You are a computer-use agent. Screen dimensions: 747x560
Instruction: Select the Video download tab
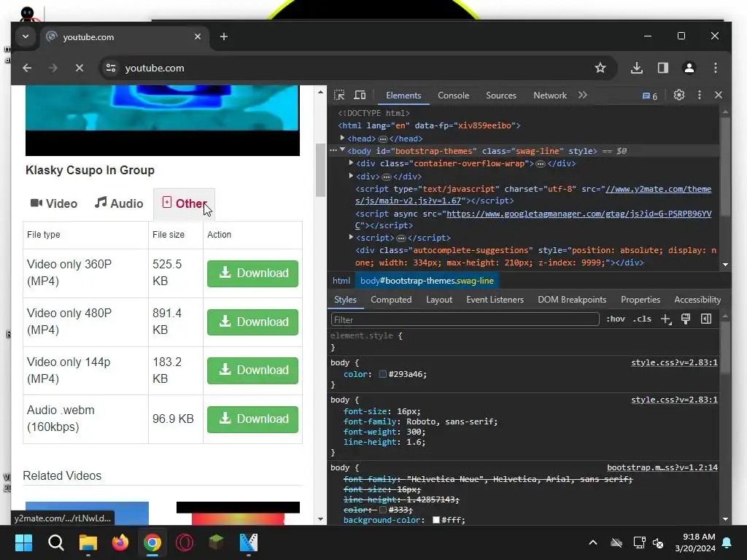[54, 204]
